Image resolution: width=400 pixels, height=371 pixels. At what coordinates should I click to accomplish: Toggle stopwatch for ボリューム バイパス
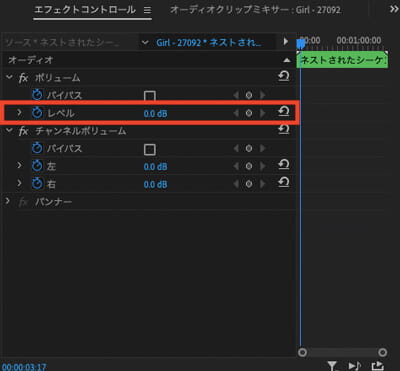click(x=37, y=95)
